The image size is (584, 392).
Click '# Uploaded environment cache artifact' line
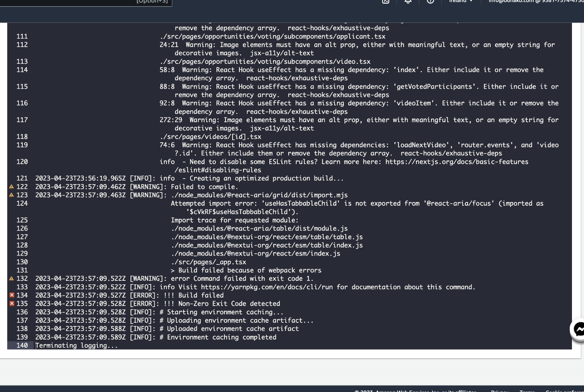click(x=229, y=329)
